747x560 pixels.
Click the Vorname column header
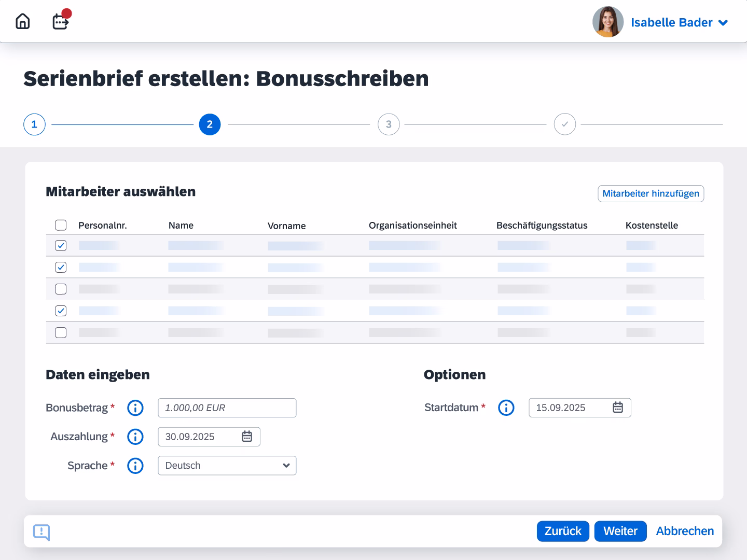click(287, 226)
